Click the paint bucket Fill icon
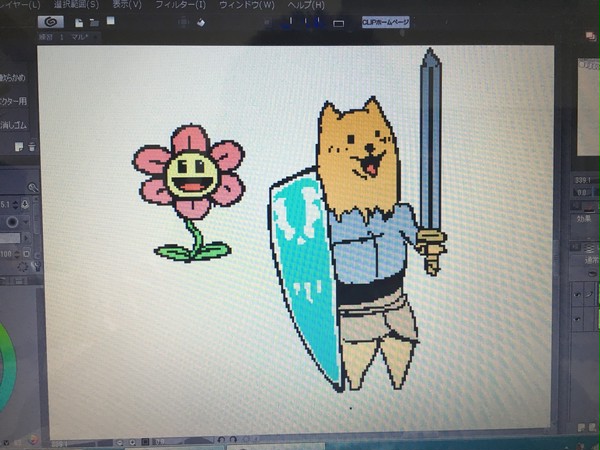This screenshot has height=450, width=600. (x=201, y=23)
